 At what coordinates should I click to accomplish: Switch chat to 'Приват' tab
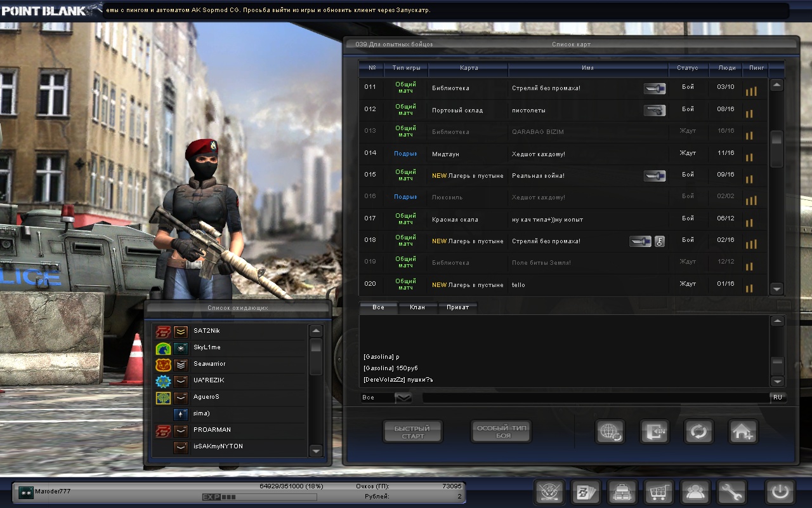click(x=457, y=307)
